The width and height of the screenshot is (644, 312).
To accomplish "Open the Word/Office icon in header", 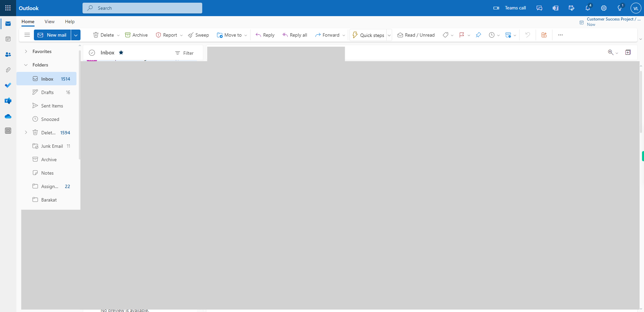I will (555, 8).
